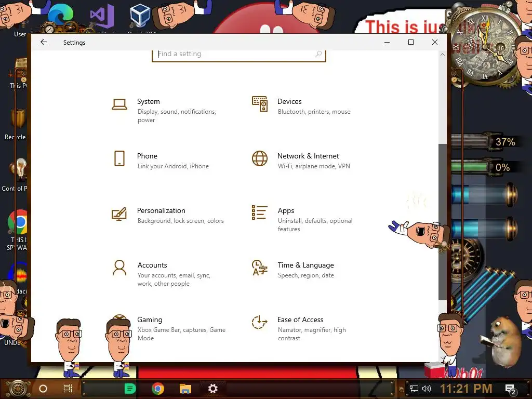The width and height of the screenshot is (532, 399).
Task: Open File Explorer from the taskbar
Action: tap(185, 389)
